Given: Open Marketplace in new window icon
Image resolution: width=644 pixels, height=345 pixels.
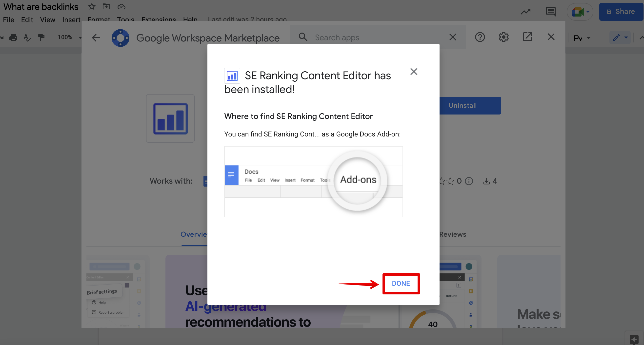Looking at the screenshot, I should (x=527, y=37).
